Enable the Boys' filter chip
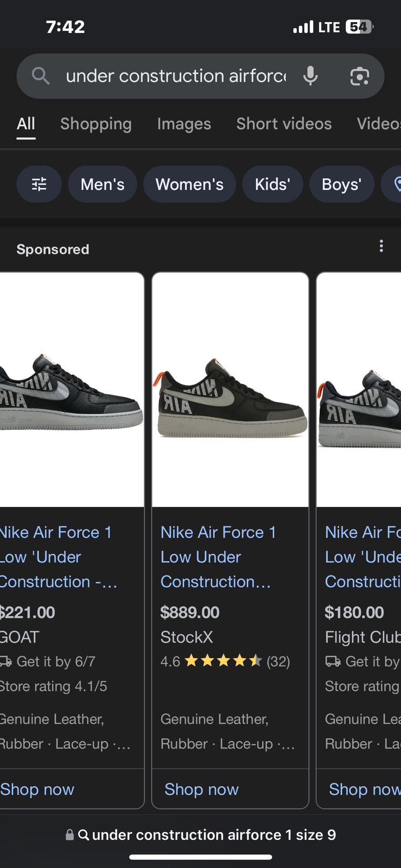 341,184
